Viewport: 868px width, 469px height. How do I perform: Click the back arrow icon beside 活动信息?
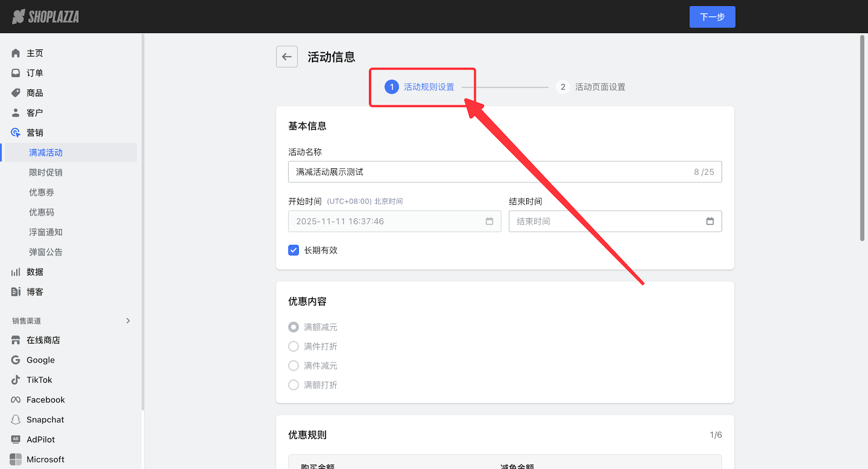coord(286,56)
